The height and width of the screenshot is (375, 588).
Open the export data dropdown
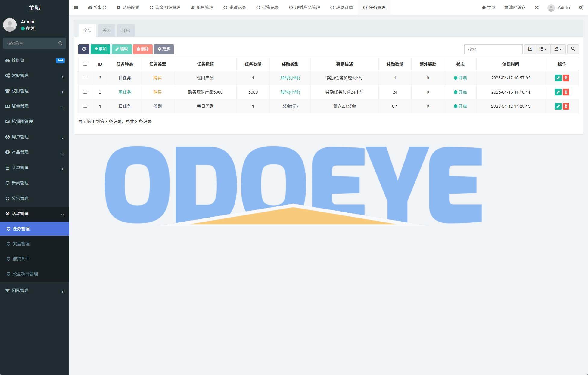pyautogui.click(x=558, y=49)
